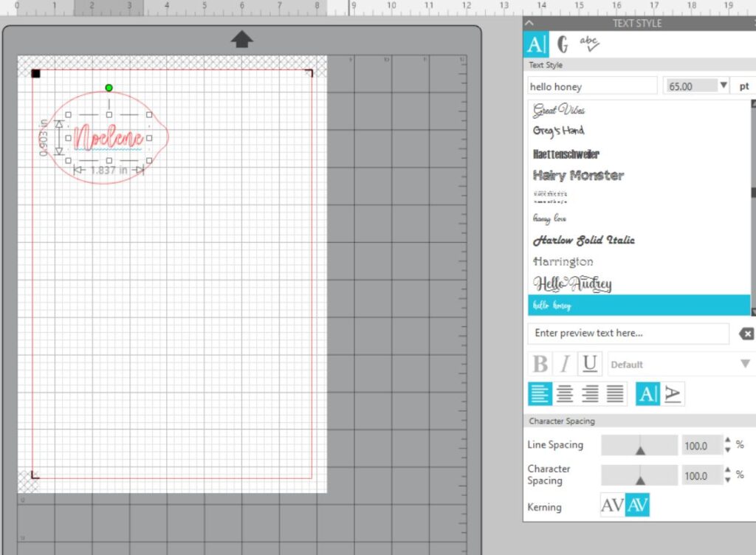Screen dimensions: 756x555
Task: Pick the Harlow Solid Italic font
Action: point(583,241)
